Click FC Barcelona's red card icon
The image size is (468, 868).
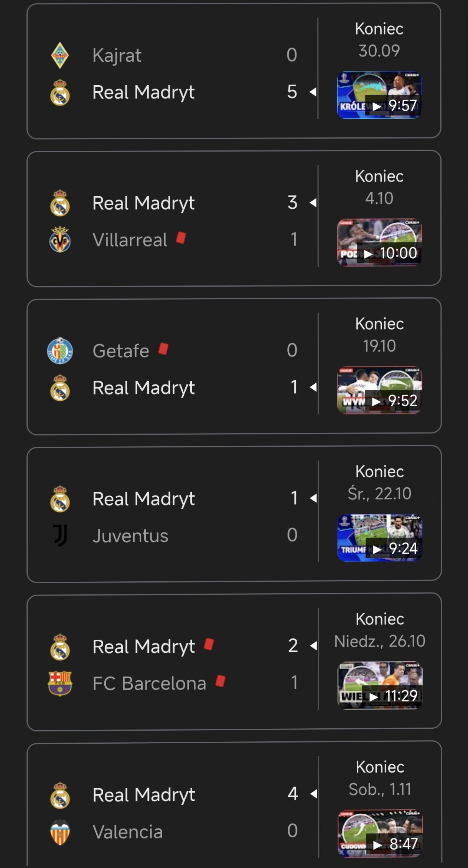[221, 682]
